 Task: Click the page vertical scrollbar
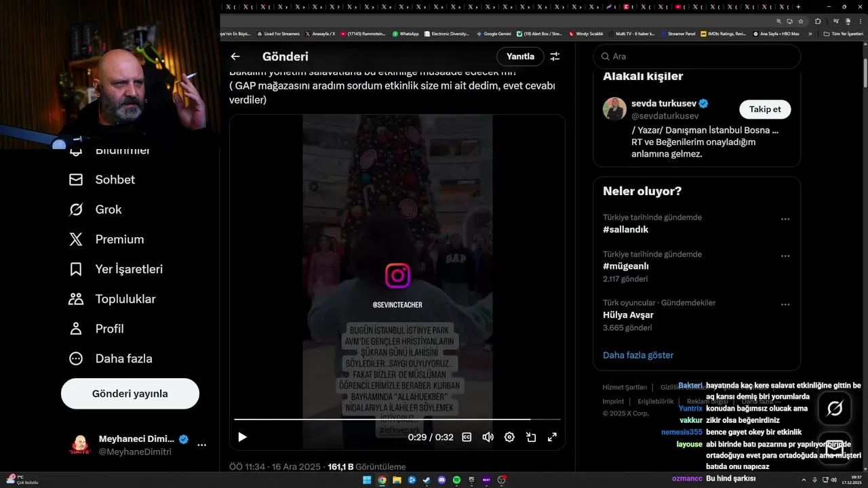coord(865,75)
